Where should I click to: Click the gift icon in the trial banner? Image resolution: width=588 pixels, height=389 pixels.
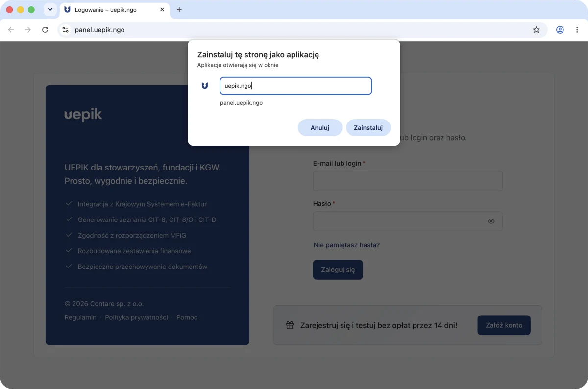pyautogui.click(x=290, y=325)
